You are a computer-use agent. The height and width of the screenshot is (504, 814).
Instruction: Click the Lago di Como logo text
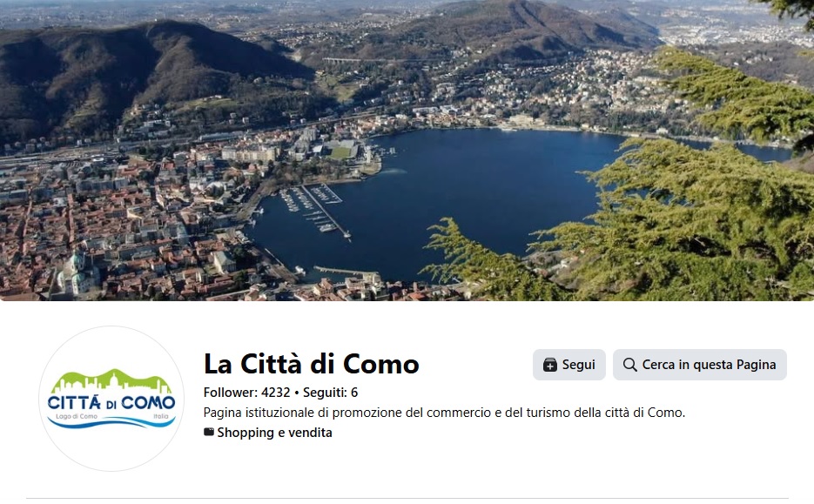coord(77,416)
